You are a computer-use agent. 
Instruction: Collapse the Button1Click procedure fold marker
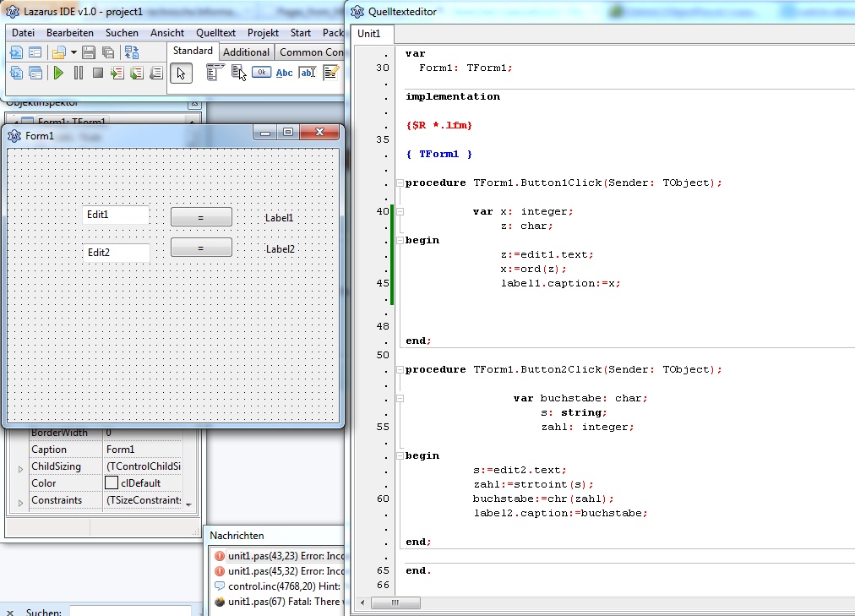[x=399, y=183]
